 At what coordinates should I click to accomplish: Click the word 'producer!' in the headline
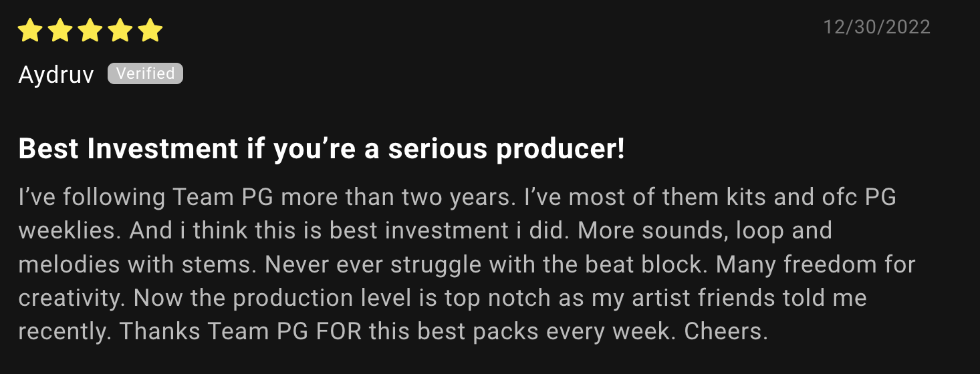coord(560,150)
